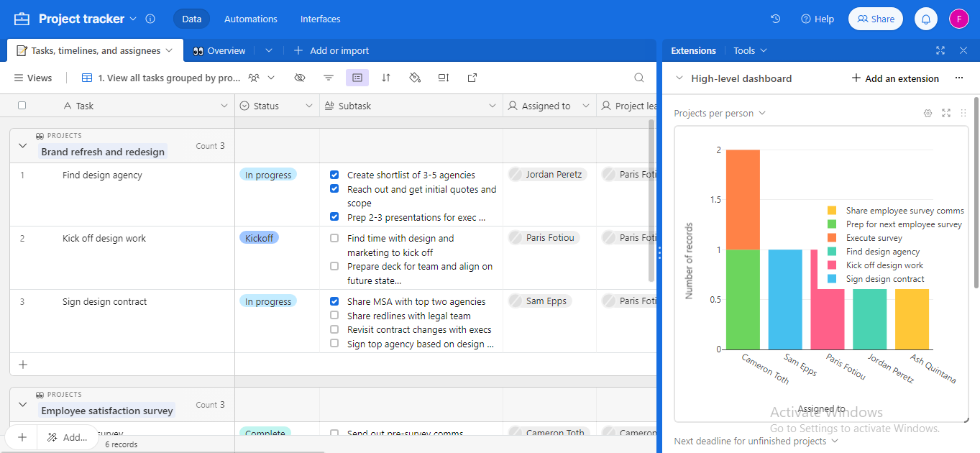Hide fields using the eye-slash icon
The image size is (980, 453).
pos(300,78)
